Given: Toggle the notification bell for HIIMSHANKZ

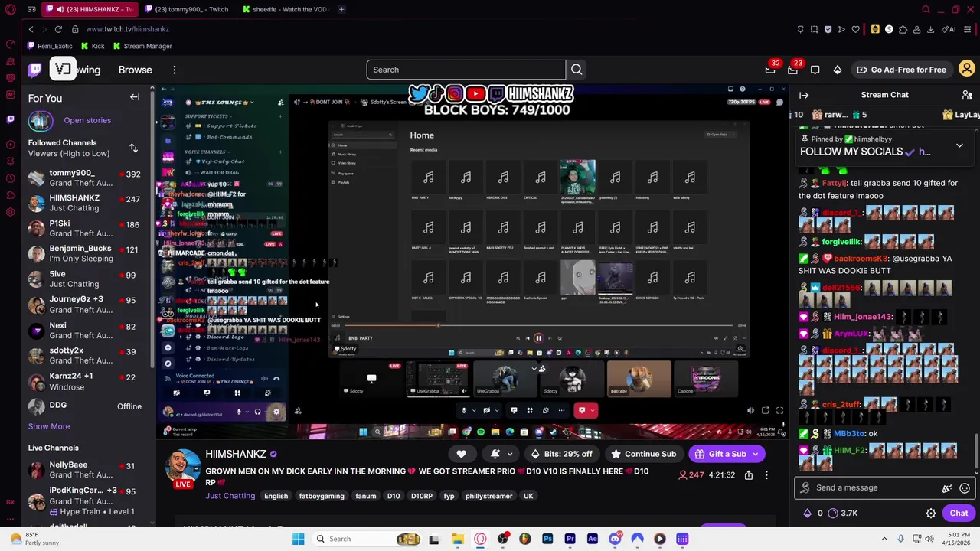Looking at the screenshot, I should point(495,454).
